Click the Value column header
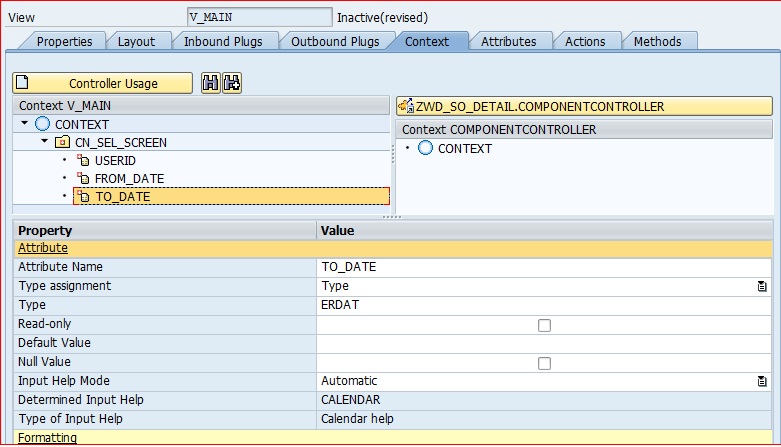 coord(544,230)
